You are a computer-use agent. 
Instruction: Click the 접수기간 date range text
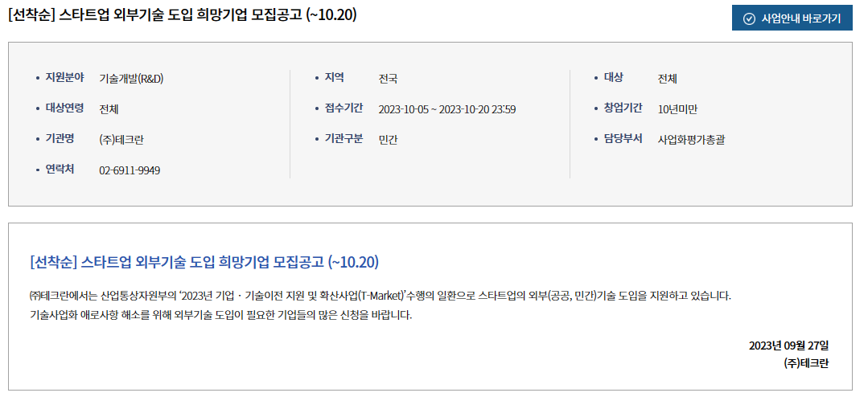pos(447,109)
